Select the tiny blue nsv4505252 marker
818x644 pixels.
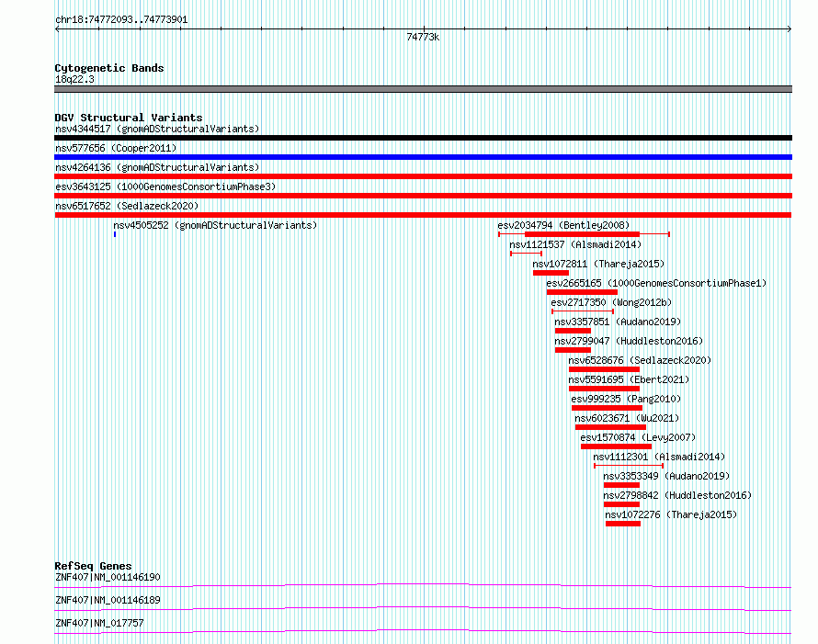tap(115, 234)
